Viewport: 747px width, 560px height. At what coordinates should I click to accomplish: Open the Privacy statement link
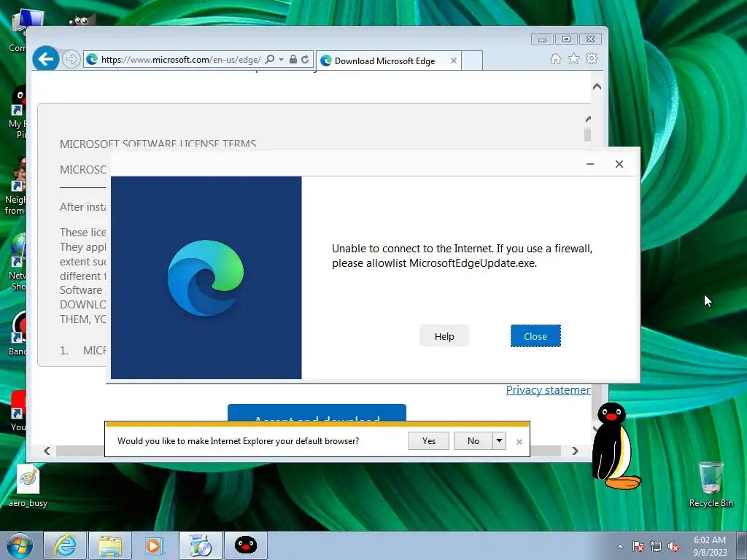tap(549, 390)
